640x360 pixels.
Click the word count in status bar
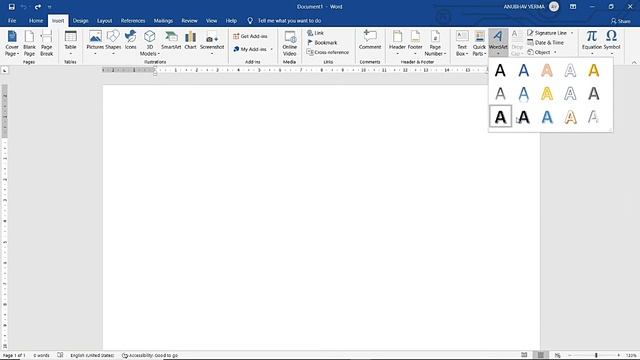point(41,356)
